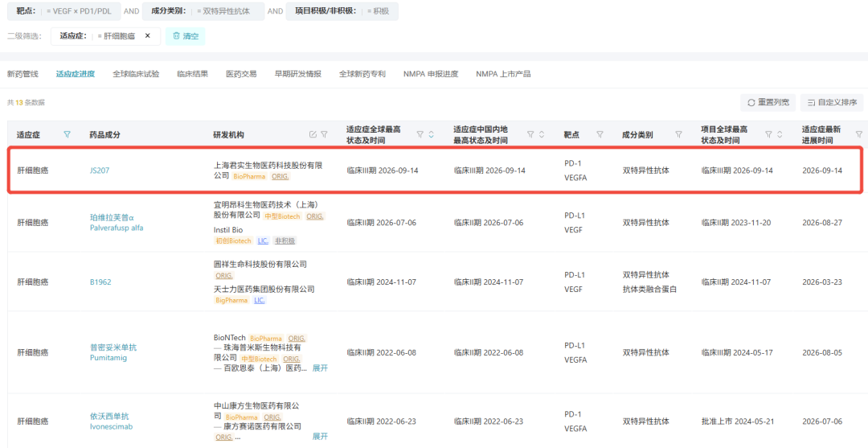Click edit icon in 研发机构 column header
The height and width of the screenshot is (448, 868).
[x=313, y=134]
